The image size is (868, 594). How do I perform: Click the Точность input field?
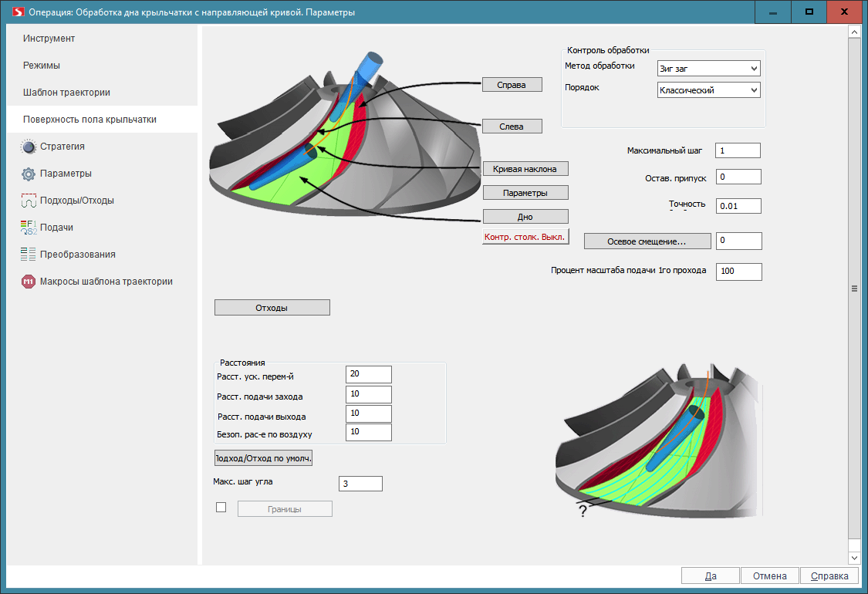tap(738, 206)
